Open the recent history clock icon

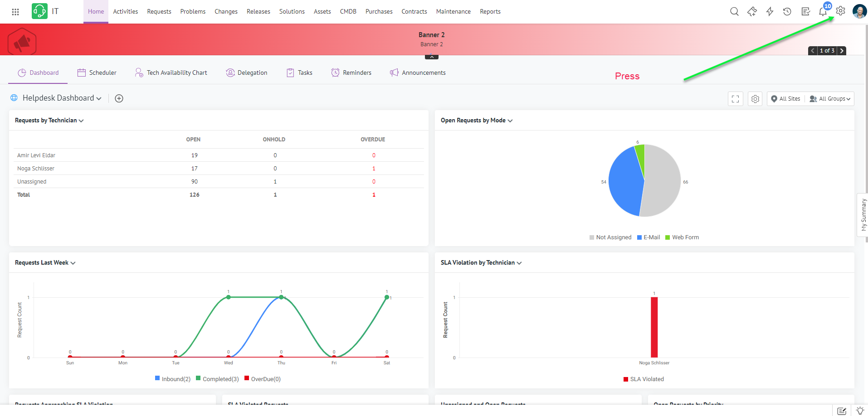787,12
